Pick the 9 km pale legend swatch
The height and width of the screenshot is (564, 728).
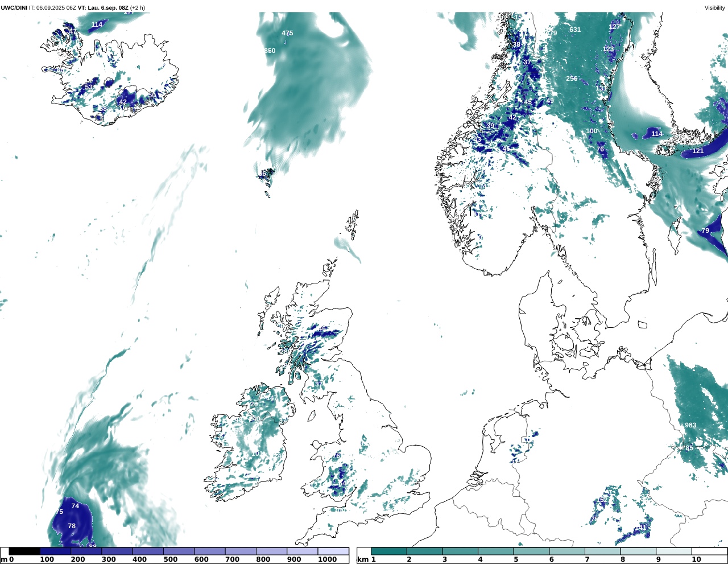click(x=673, y=551)
